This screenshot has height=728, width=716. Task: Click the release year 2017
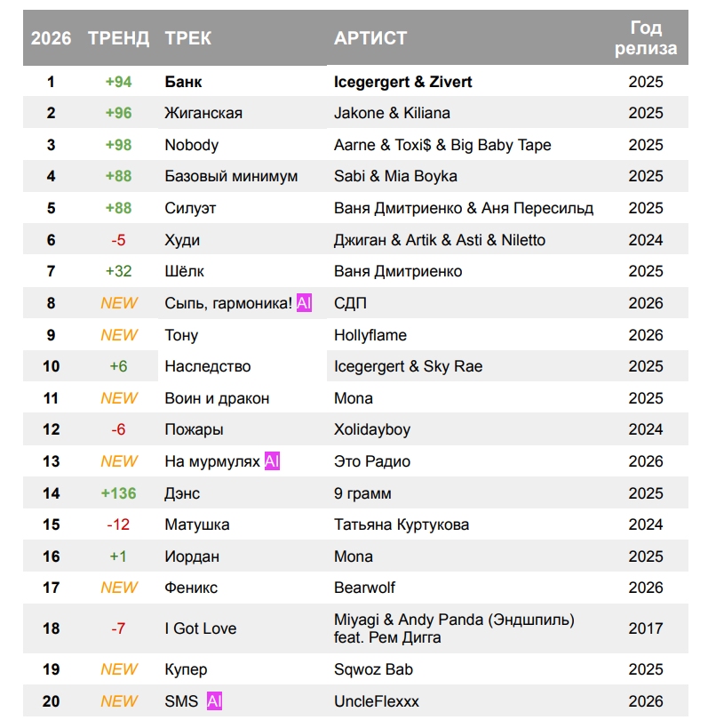(646, 628)
